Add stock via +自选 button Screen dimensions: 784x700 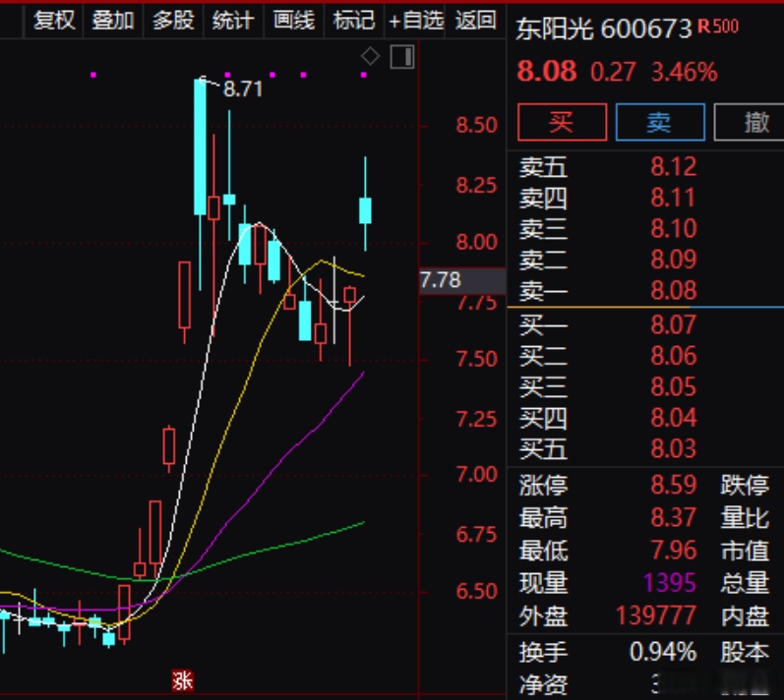(x=415, y=21)
